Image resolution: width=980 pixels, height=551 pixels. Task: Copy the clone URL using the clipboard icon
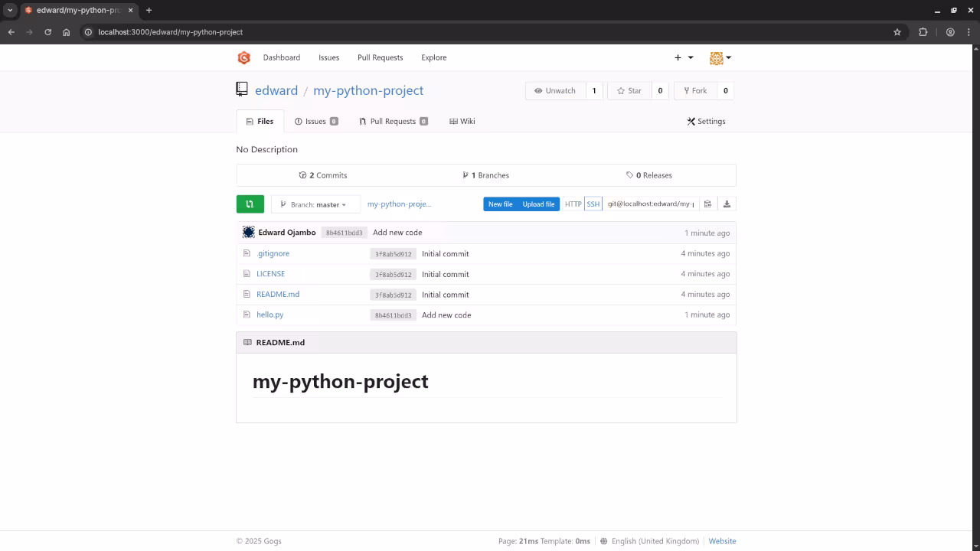coord(707,204)
